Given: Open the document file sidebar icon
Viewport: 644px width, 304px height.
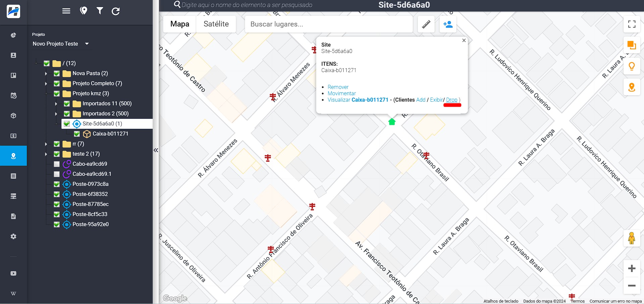Looking at the screenshot, I should (13, 216).
